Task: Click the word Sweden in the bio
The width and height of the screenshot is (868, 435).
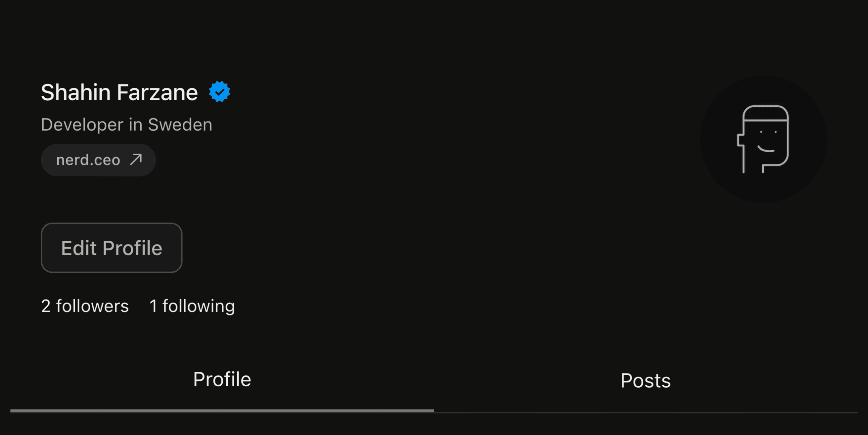Action: 180,125
